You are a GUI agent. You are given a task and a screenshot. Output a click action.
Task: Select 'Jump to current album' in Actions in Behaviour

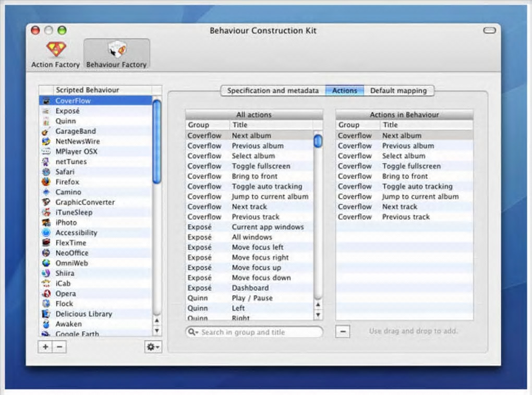(404, 197)
